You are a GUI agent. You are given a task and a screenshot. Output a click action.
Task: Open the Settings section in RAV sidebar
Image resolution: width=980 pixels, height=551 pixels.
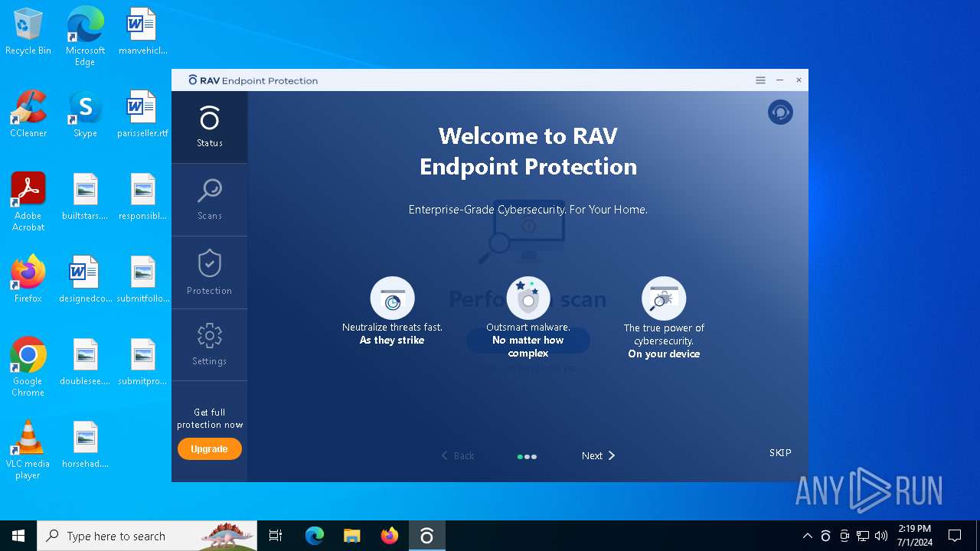pyautogui.click(x=209, y=344)
